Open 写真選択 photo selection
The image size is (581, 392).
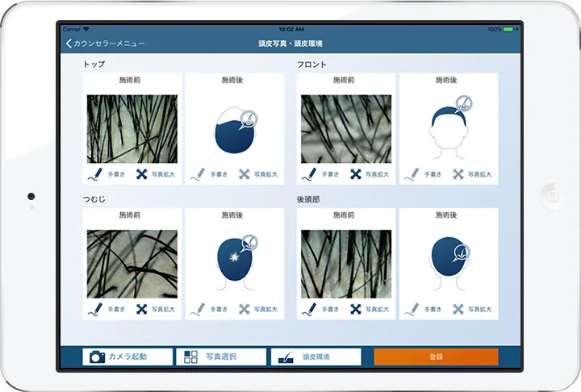coord(220,357)
